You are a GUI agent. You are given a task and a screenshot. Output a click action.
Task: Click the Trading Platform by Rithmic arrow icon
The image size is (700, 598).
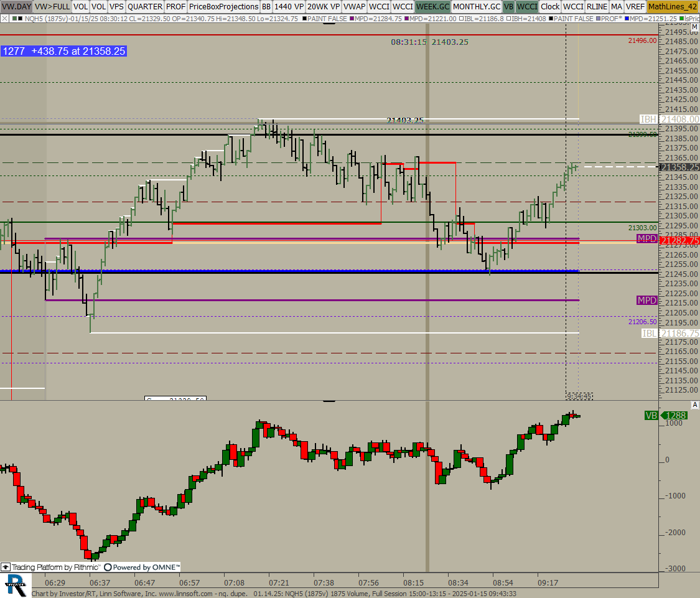tap(5, 567)
